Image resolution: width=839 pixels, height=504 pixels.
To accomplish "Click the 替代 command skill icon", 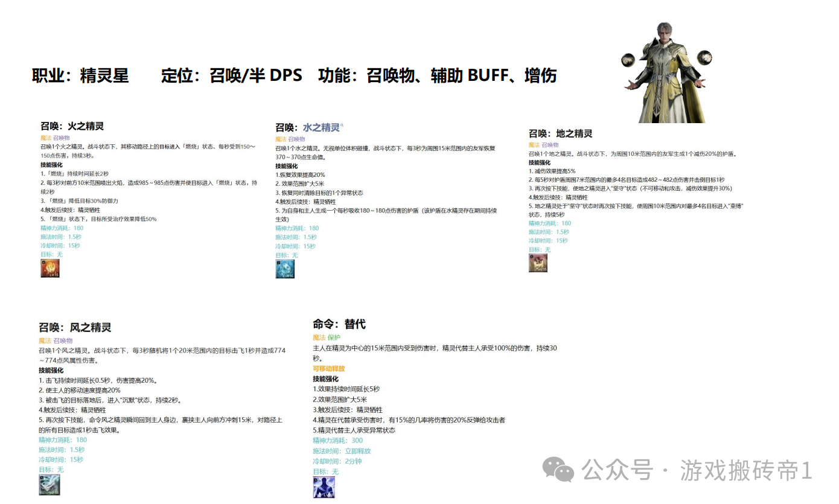I will coord(324,487).
